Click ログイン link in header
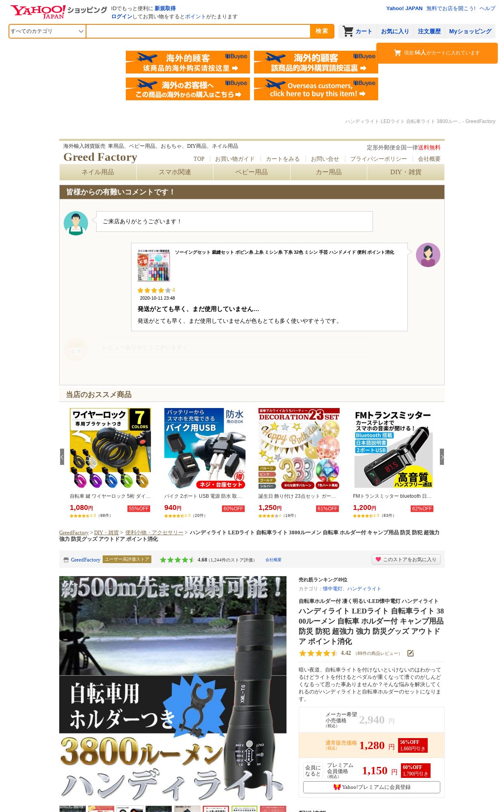The image size is (504, 812). [x=122, y=17]
